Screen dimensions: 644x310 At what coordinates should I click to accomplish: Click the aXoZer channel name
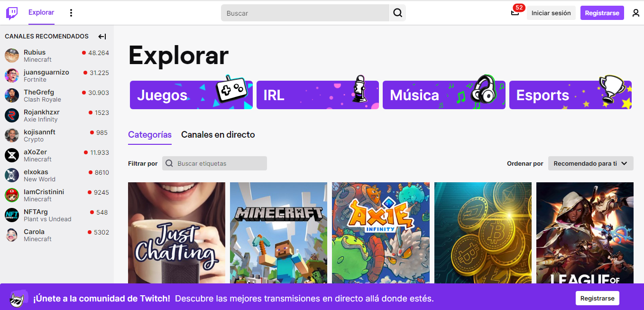coord(36,152)
